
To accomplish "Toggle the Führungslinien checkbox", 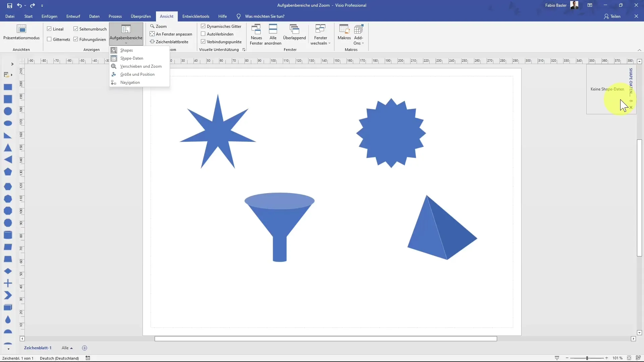I will (76, 39).
